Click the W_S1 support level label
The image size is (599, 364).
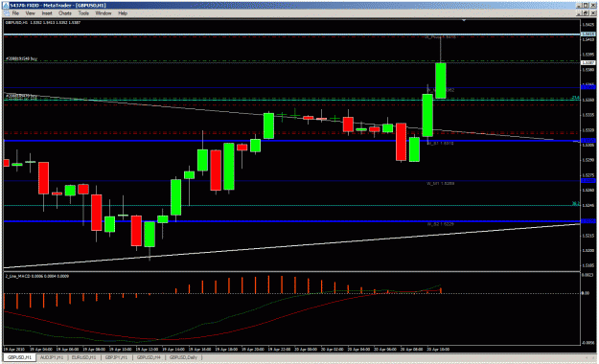point(440,144)
